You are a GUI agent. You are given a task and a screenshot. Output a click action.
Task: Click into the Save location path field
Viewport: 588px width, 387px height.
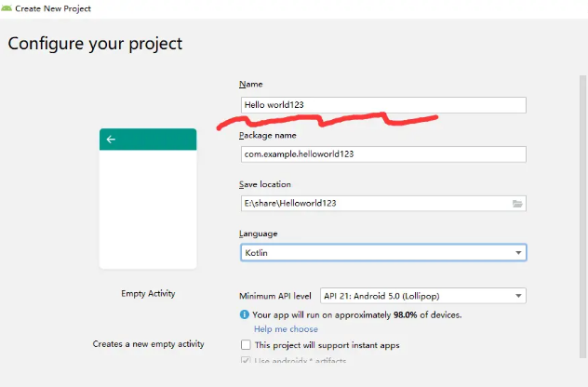[x=372, y=203]
